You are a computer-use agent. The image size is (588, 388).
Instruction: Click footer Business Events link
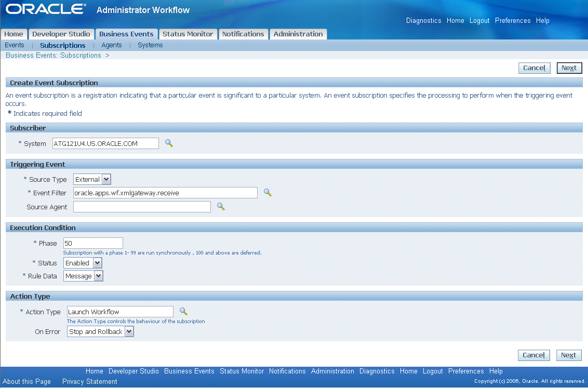pos(189,371)
